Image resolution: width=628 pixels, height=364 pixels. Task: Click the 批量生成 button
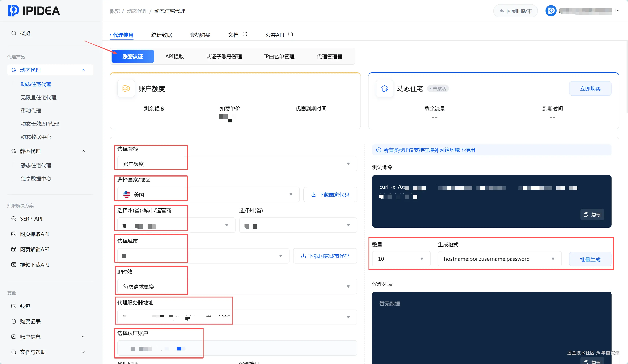[x=590, y=260]
